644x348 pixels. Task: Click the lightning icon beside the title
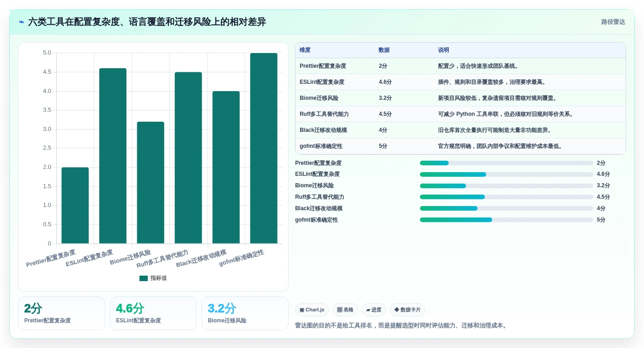(21, 22)
